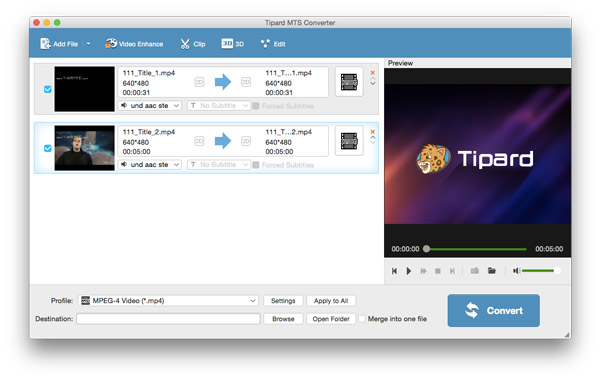Remove 111_Title_2.mp4 with the orange X
This screenshot has height=380, width=600.
373,132
